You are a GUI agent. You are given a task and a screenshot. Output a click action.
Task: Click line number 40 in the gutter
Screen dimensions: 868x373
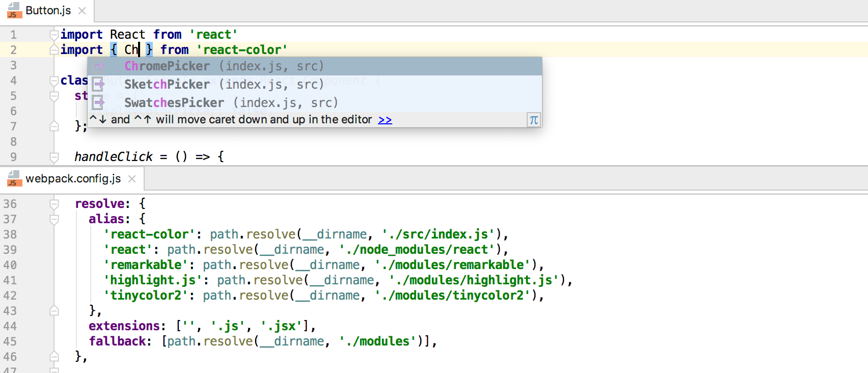tap(10, 265)
